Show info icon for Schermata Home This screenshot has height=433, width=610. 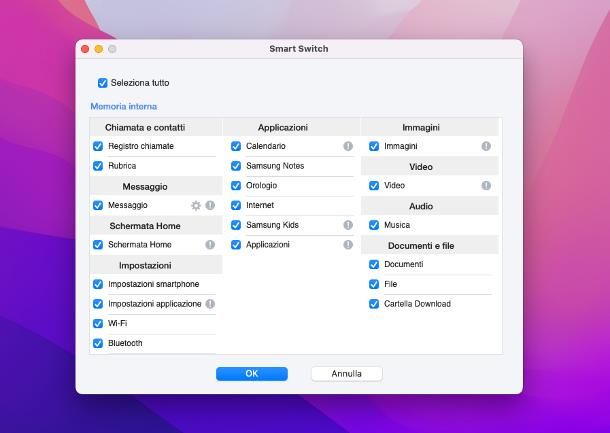[x=210, y=245]
